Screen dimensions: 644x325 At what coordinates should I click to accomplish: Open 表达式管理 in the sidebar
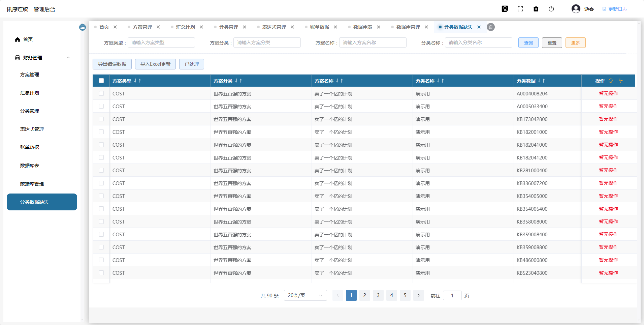click(32, 129)
